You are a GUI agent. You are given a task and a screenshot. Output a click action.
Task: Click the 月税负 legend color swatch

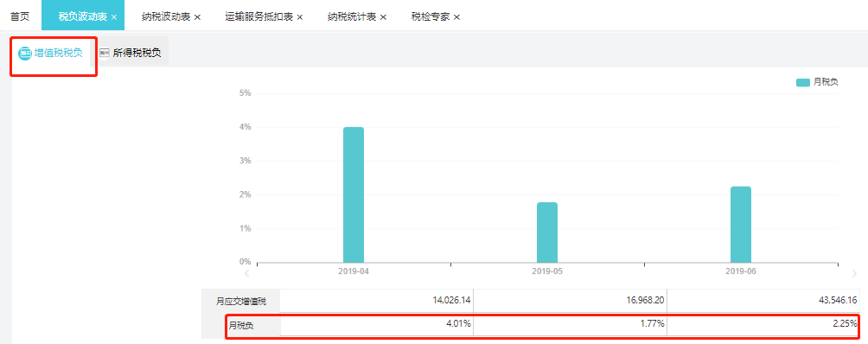coord(803,82)
